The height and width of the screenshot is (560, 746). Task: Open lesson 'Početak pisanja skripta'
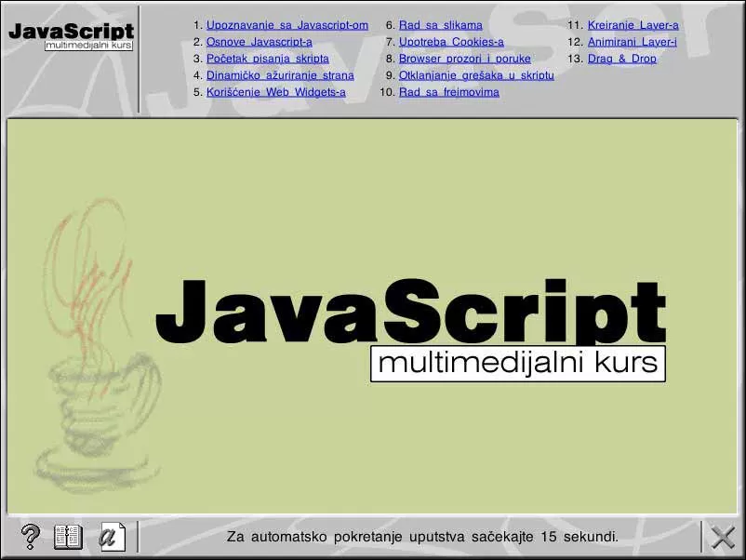[267, 59]
